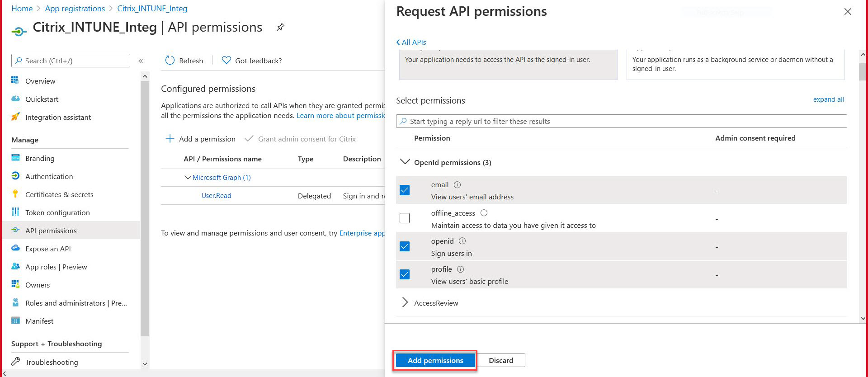The height and width of the screenshot is (377, 868).
Task: Open the Enterprise applications link
Action: [362, 233]
